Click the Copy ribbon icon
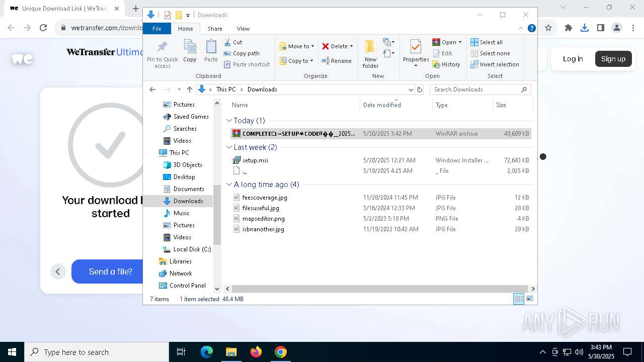The height and width of the screenshot is (362, 644). (x=190, y=51)
